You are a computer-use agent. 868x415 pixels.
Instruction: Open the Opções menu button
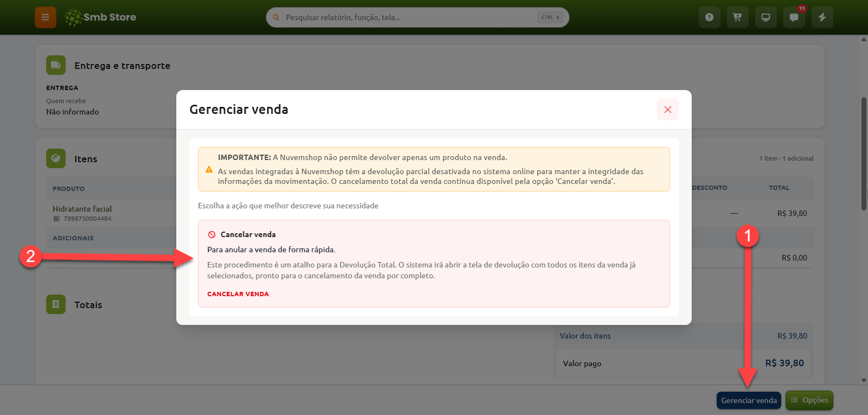click(x=809, y=400)
